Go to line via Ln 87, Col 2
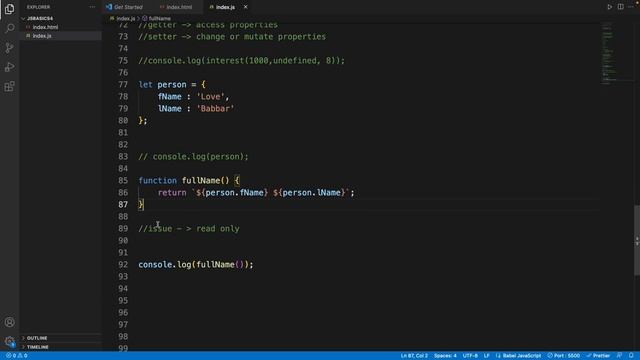This screenshot has height=360, width=640. pos(414,356)
